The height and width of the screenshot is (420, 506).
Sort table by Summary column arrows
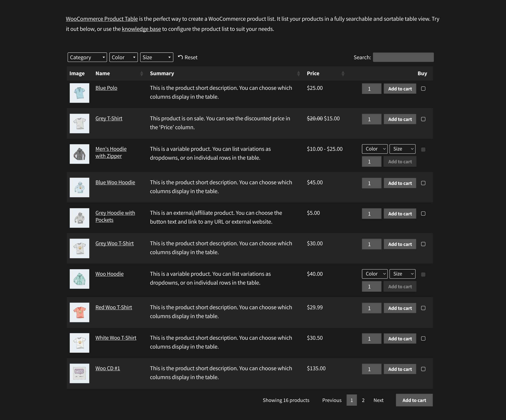coord(299,73)
